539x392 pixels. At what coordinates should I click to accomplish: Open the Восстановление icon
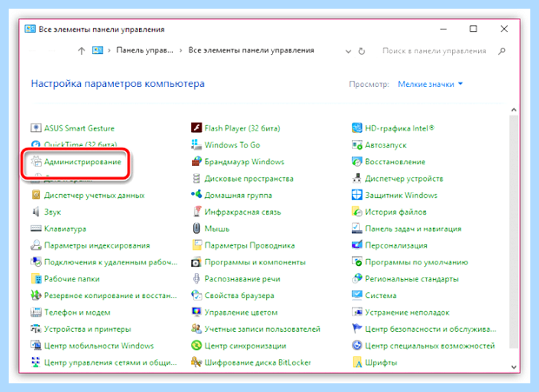357,162
